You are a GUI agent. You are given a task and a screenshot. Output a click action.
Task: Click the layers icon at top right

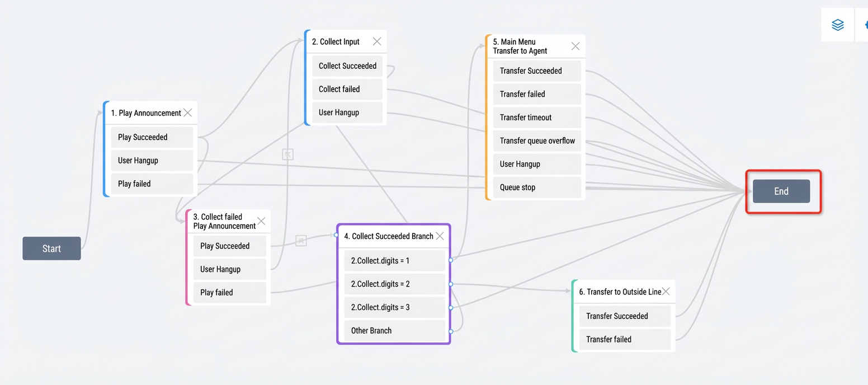pyautogui.click(x=837, y=25)
